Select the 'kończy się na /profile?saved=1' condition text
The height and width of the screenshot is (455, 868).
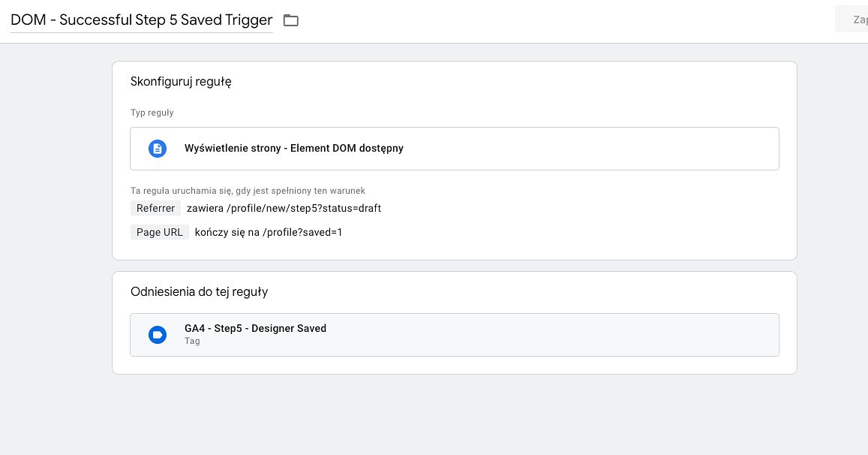point(269,232)
